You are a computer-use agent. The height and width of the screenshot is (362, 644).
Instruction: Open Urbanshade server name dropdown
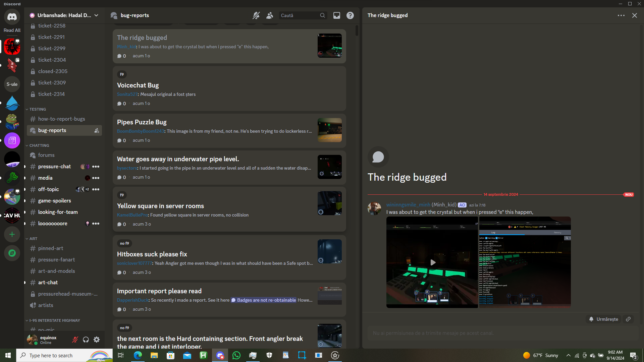64,15
